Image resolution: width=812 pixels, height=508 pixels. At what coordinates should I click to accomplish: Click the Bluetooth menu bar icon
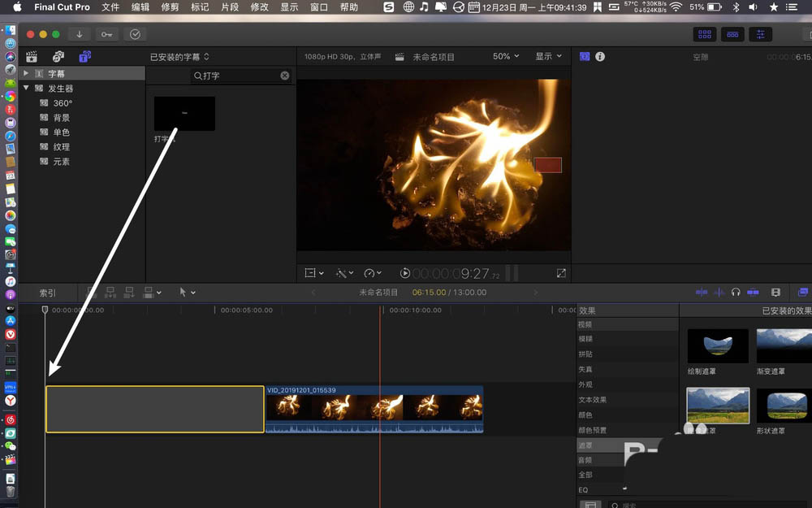[x=736, y=7]
